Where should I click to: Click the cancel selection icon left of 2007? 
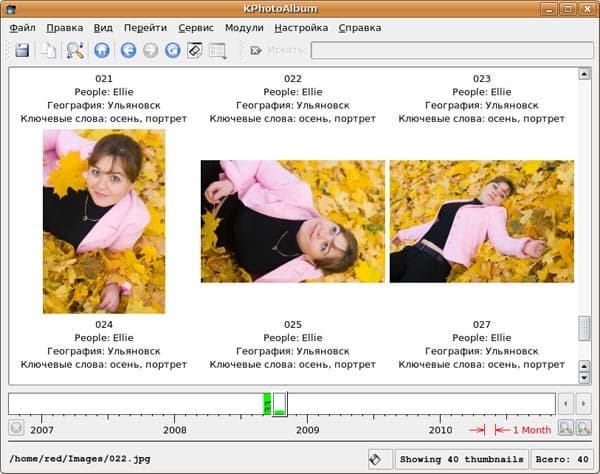click(16, 428)
